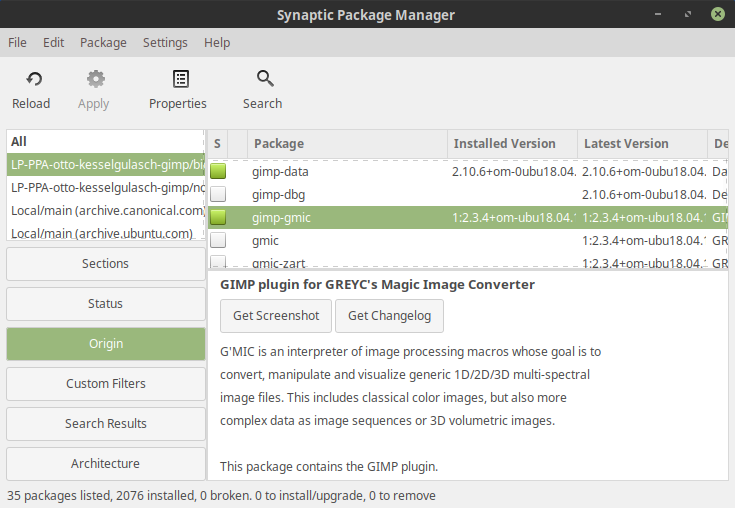The height and width of the screenshot is (508, 735).
Task: Toggle status checkbox for gmic-zart
Action: tap(218, 261)
